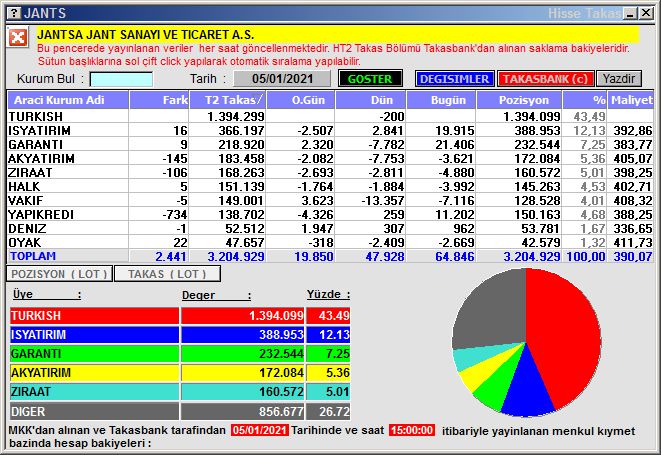This screenshot has height=455, width=661.
Task: Print with the Yazdir button
Action: (618, 79)
